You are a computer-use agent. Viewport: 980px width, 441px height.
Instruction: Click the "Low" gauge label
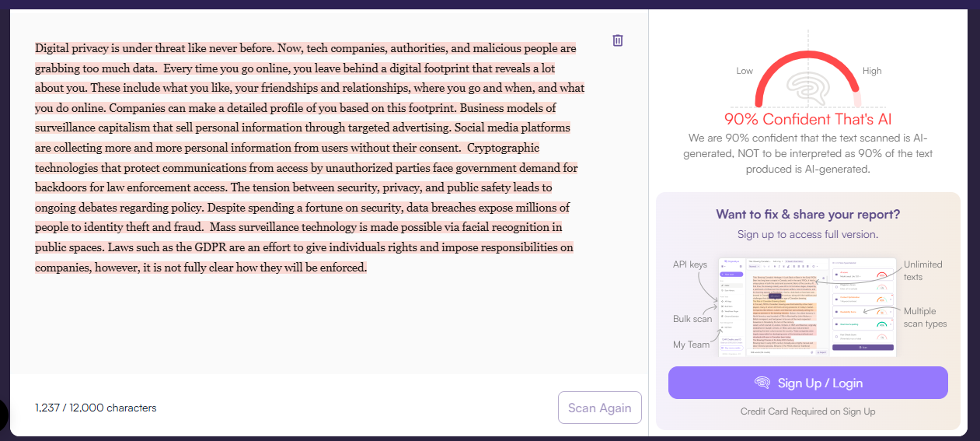tap(745, 71)
